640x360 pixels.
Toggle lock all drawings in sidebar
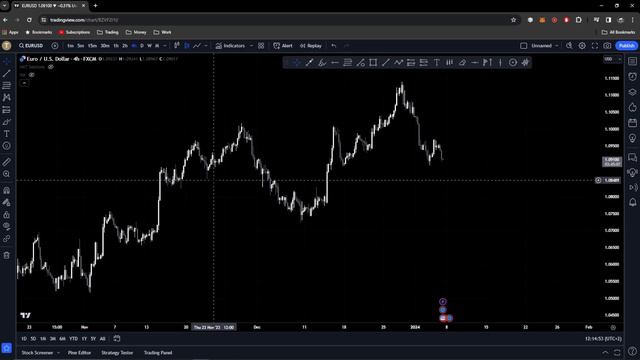point(7,215)
